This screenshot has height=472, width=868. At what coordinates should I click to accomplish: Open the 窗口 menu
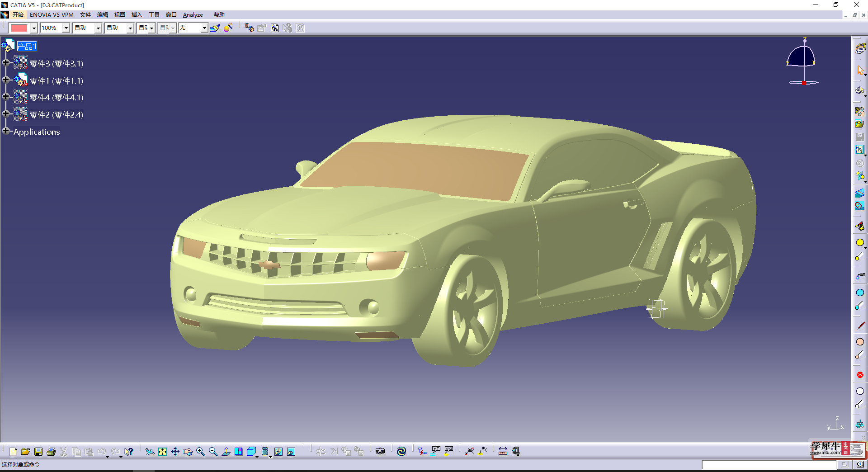(x=171, y=15)
